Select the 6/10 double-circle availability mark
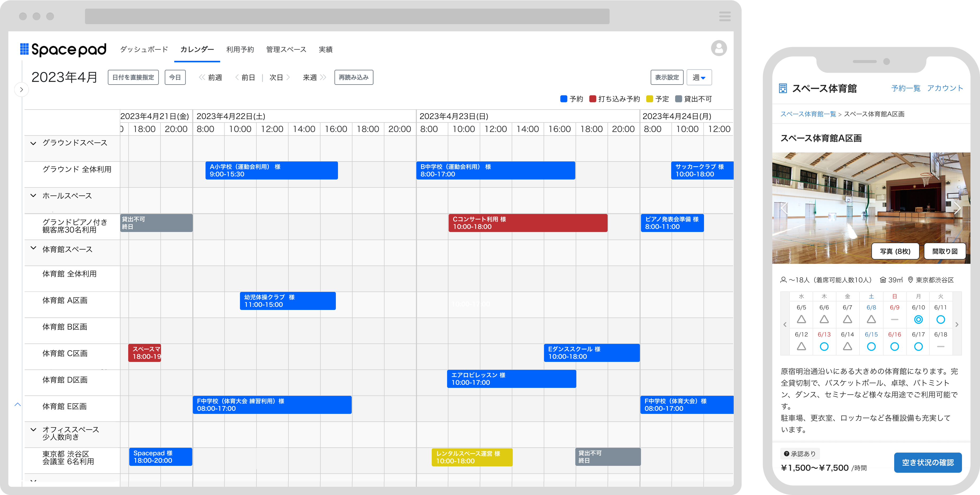 click(918, 319)
